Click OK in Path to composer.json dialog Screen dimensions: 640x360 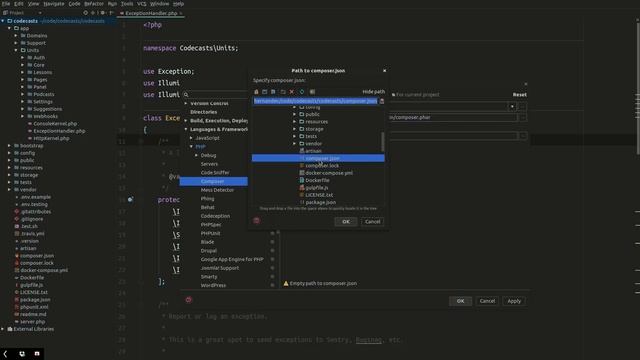point(346,222)
